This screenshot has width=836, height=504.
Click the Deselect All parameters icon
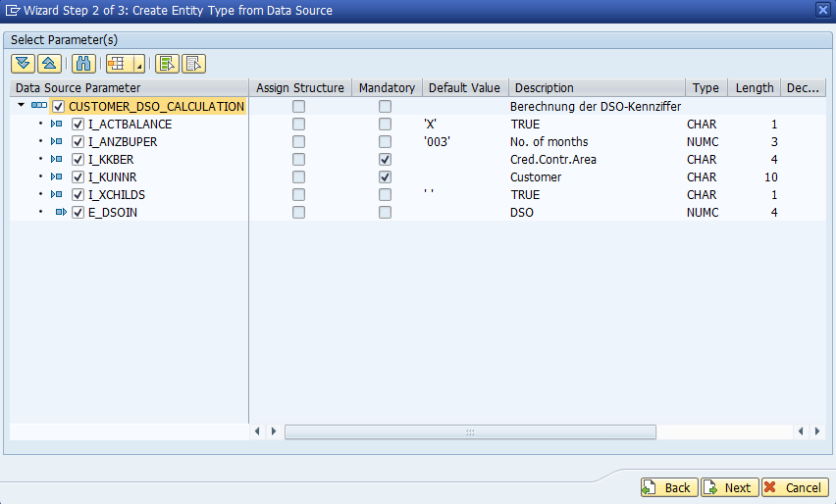point(193,64)
